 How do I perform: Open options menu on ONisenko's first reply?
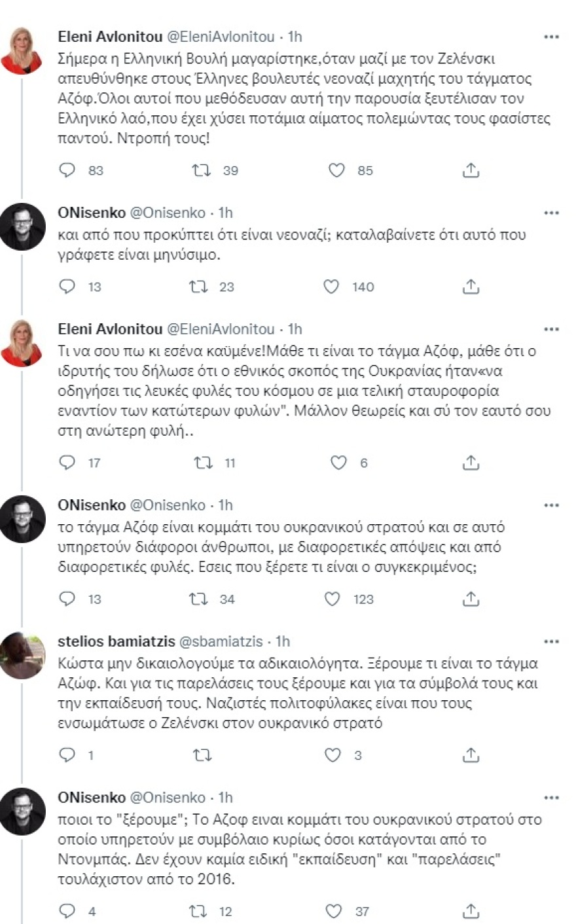pos(553,213)
